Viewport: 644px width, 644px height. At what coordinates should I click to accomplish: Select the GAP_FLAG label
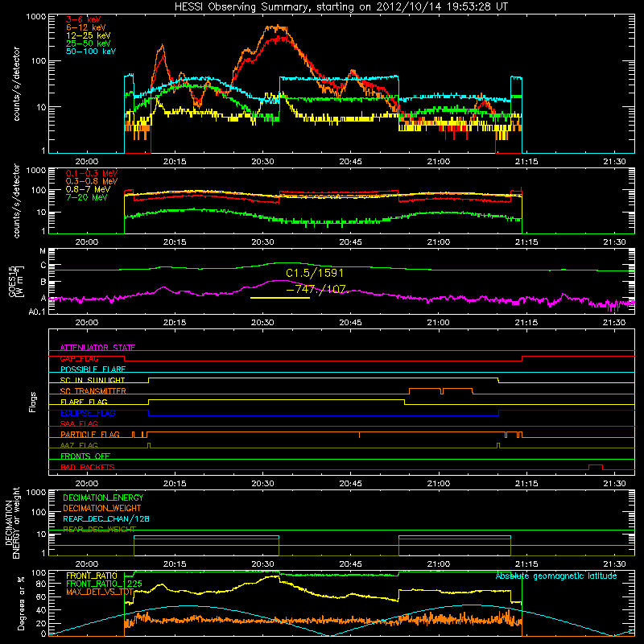coord(79,358)
